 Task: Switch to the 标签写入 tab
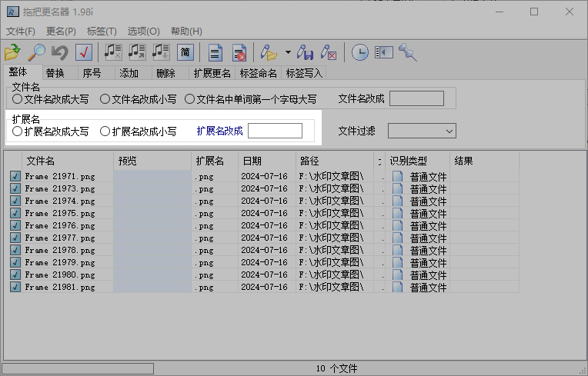point(304,73)
